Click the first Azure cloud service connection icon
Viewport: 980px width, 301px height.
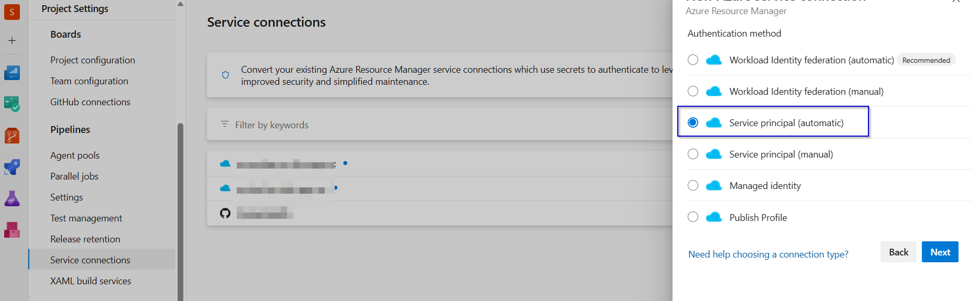[225, 163]
